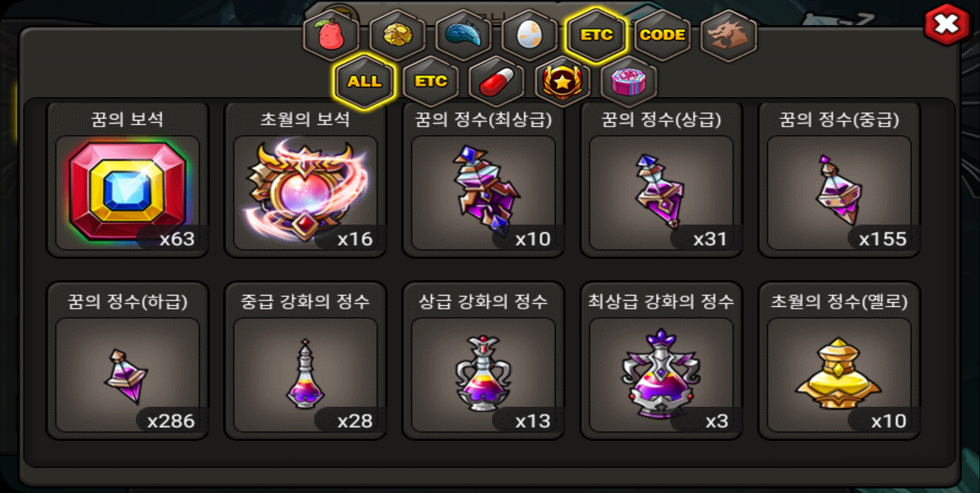Open the CODE tab
Image resolution: width=980 pixels, height=493 pixels.
tap(662, 35)
